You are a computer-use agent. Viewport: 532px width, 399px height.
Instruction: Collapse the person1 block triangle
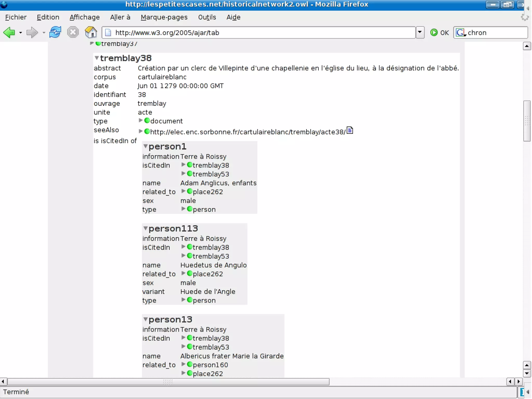coord(145,146)
